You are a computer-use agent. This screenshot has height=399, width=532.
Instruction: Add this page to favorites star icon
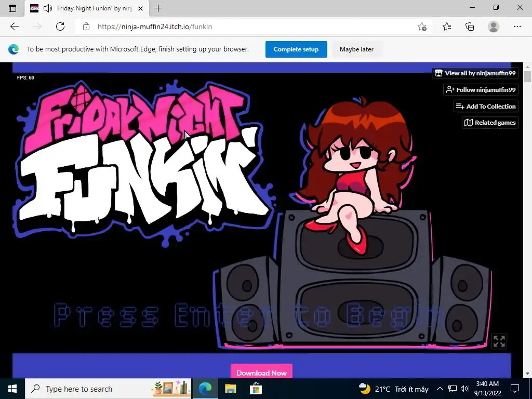click(x=422, y=26)
